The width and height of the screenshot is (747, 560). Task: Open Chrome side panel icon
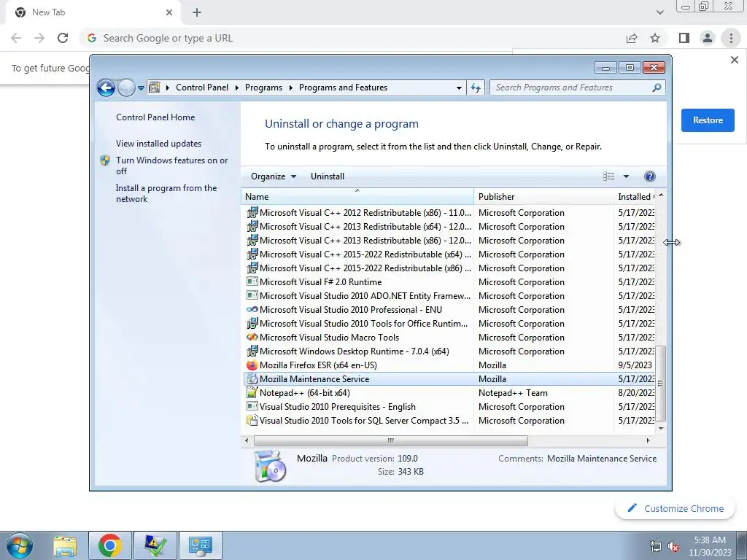pyautogui.click(x=684, y=38)
